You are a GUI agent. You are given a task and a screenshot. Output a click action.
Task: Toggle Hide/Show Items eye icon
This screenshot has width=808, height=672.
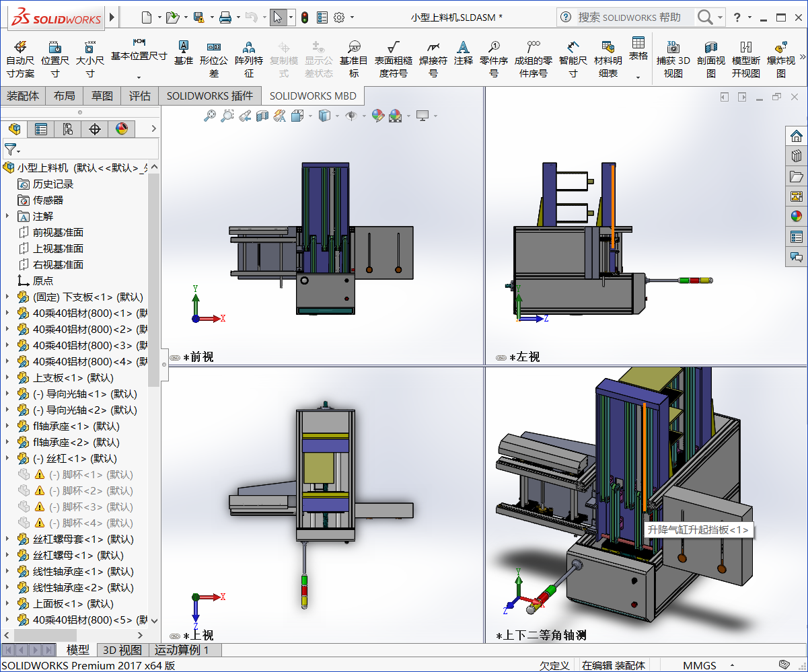point(350,116)
